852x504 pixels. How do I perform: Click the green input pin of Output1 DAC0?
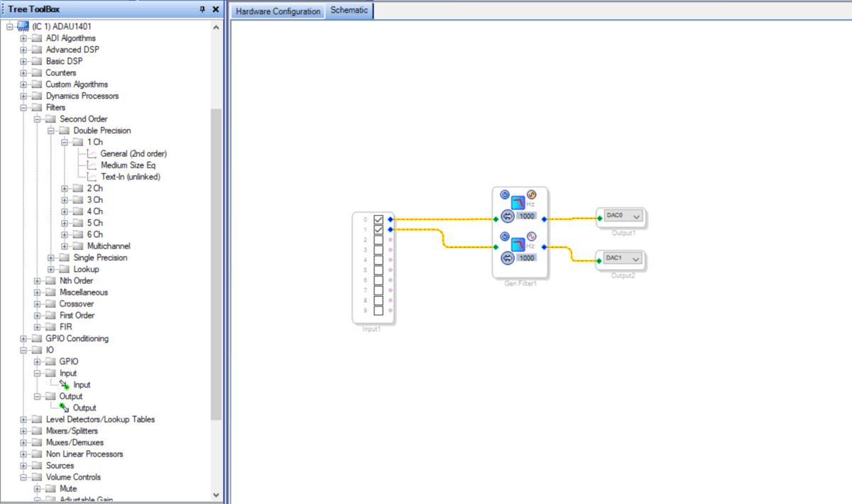click(x=600, y=219)
